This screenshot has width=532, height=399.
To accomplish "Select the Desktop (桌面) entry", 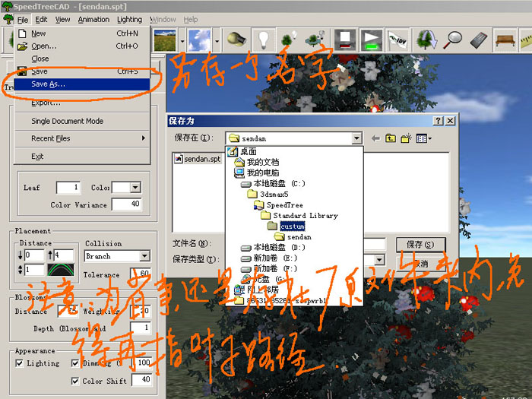I will click(242, 151).
